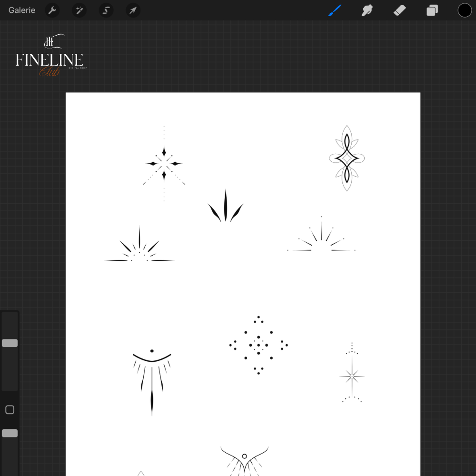476x476 pixels.
Task: Tap the four-point star with dotted rays
Action: click(164, 164)
